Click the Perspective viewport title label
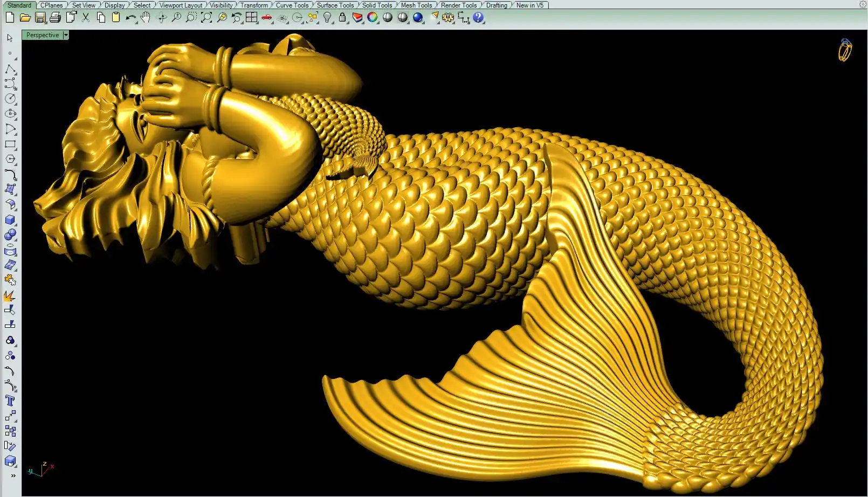 tap(43, 35)
